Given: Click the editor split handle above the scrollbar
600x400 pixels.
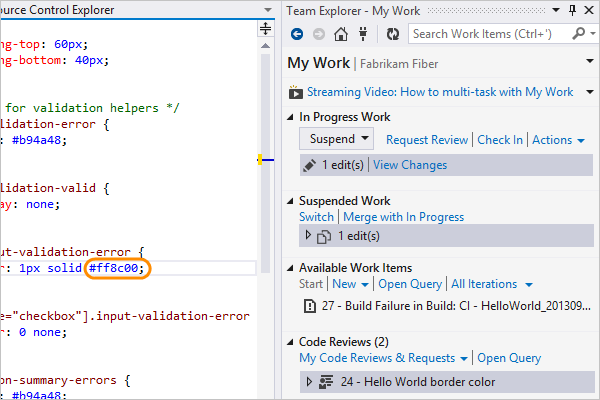Looking at the screenshot, I should click(x=266, y=29).
